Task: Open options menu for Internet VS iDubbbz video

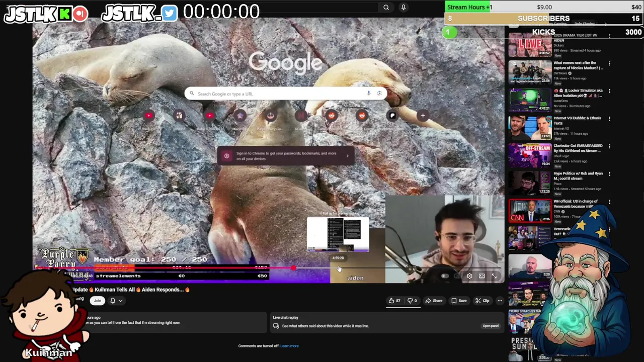Action: [609, 119]
